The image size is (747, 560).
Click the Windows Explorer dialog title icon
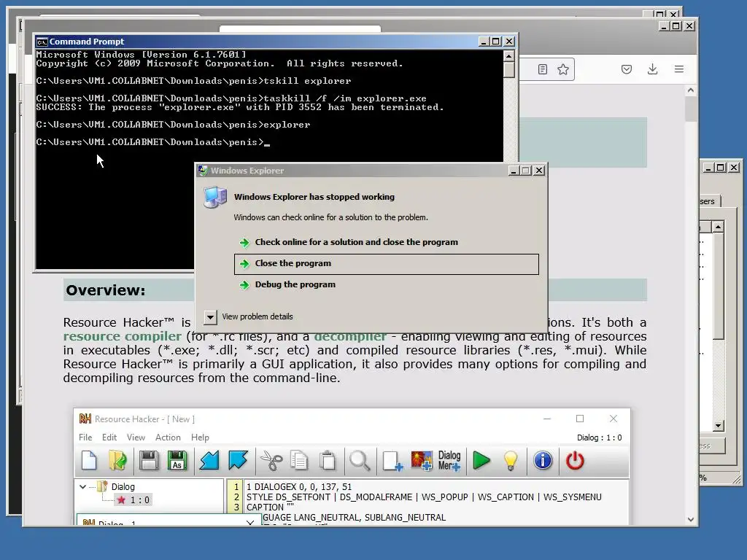point(203,171)
